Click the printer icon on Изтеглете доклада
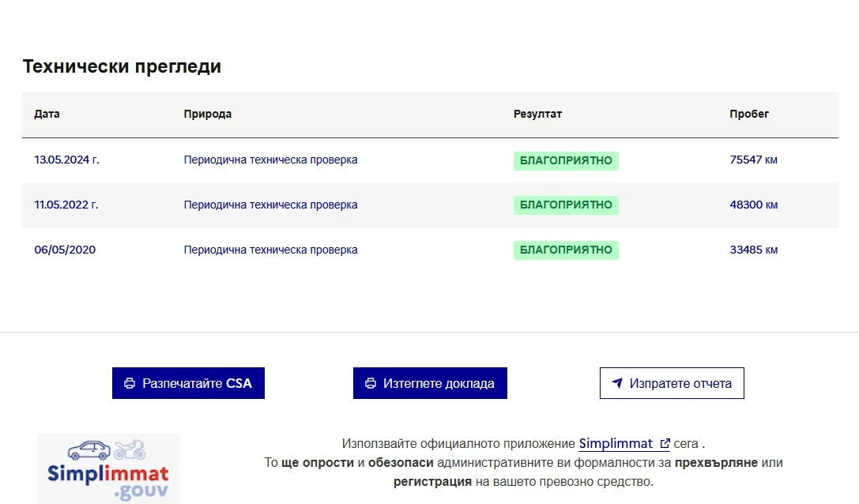The image size is (859, 504). [371, 383]
